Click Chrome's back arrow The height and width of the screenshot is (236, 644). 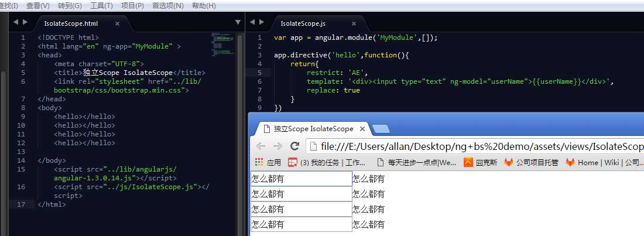(261, 146)
